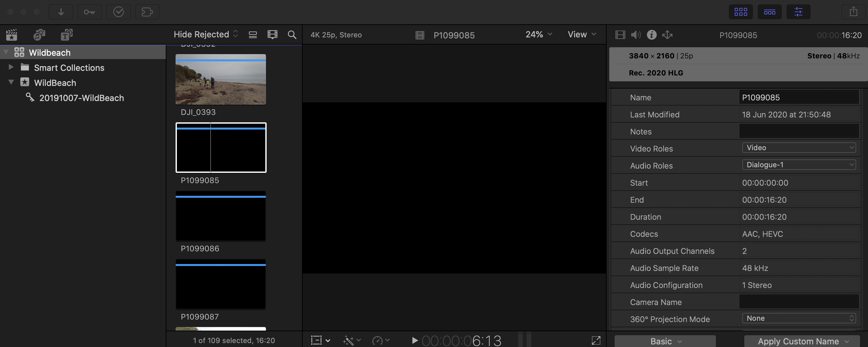Image resolution: width=868 pixels, height=347 pixels.
Task: Open the 24% zoom dropdown
Action: pos(539,34)
